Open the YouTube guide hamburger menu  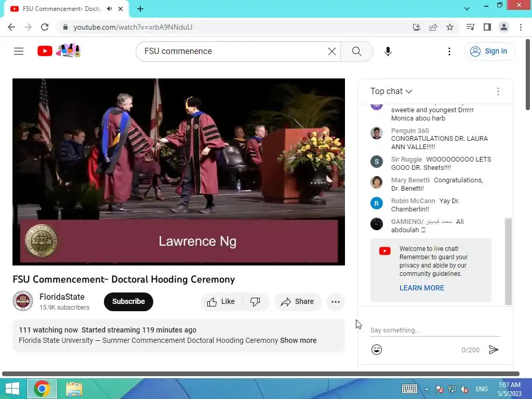(x=19, y=51)
